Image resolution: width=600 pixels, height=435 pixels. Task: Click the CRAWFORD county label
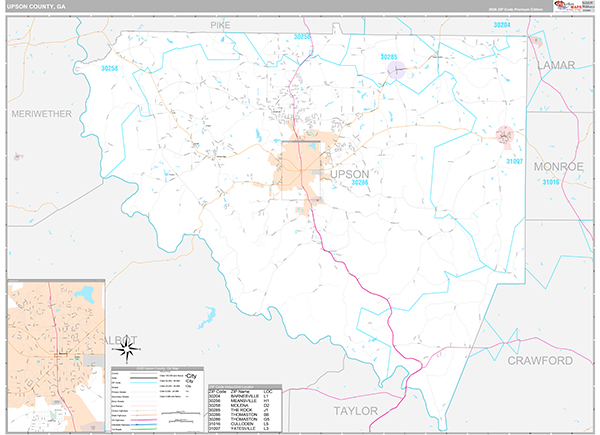point(539,359)
